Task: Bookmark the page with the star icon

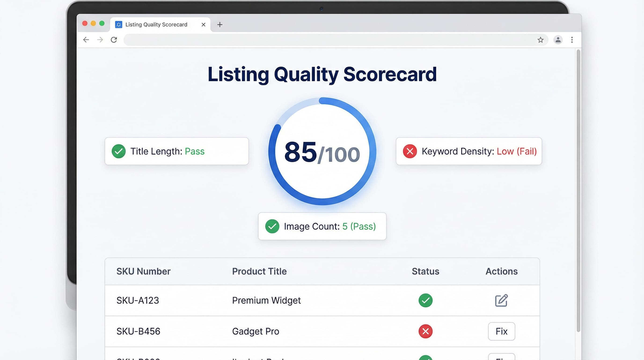Action: point(541,40)
